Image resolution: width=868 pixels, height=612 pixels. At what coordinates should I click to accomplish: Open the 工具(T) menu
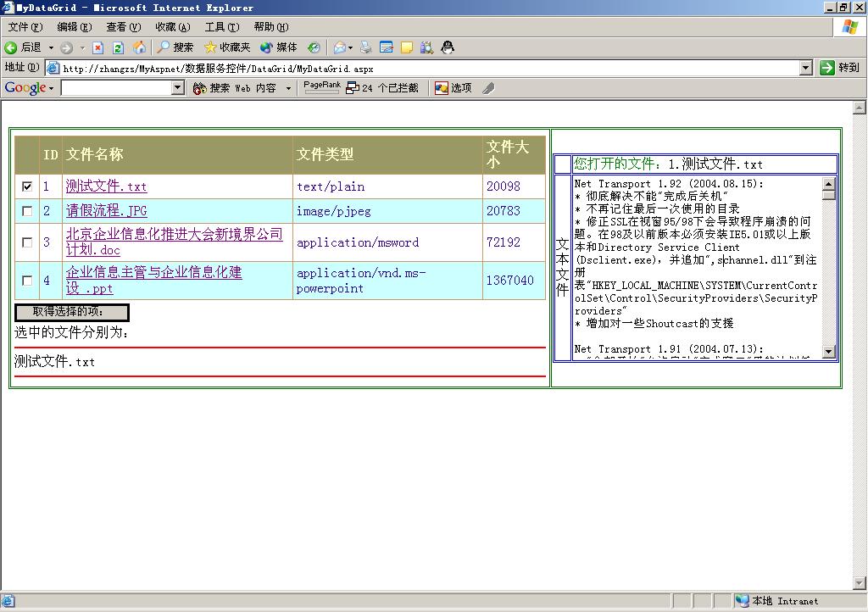point(221,27)
